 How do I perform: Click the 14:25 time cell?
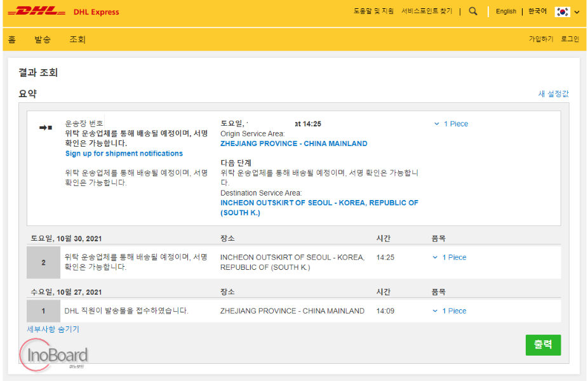(x=385, y=257)
